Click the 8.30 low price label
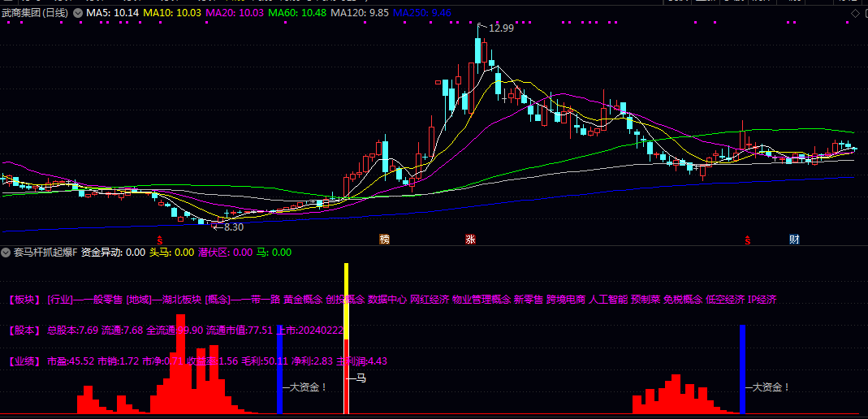This screenshot has width=868, height=419. coord(233,227)
